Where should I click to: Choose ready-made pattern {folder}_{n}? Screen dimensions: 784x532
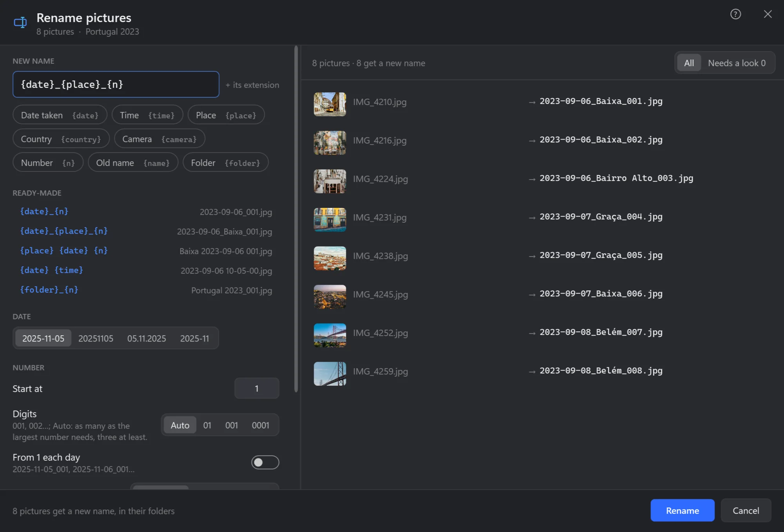point(146,290)
